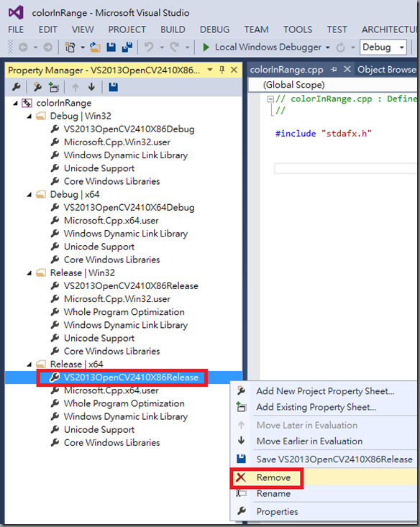Image resolution: width=420 pixels, height=527 pixels.
Task: Select VS2013OpenCV2410X86Debug property sheet
Action: 129,129
